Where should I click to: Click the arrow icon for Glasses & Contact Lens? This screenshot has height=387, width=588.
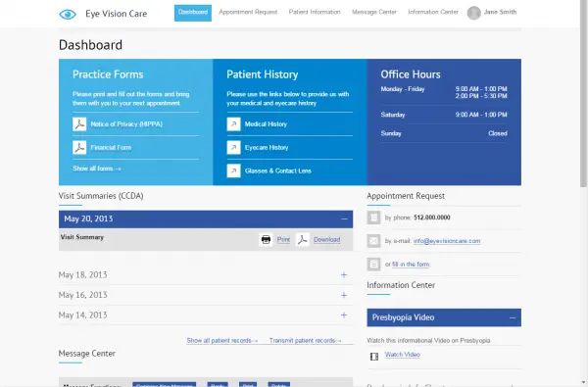[x=233, y=170]
